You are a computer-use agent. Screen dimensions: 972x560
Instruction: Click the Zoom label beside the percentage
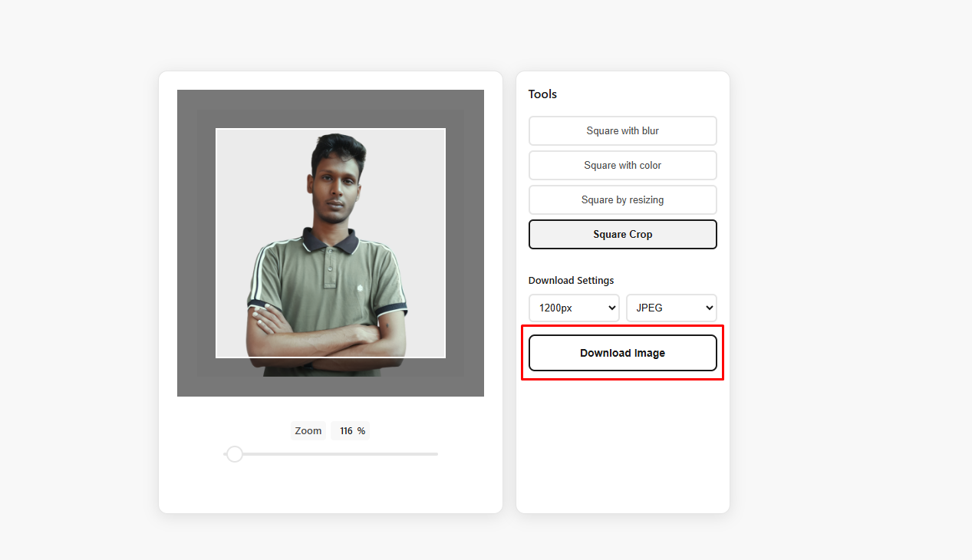coord(308,431)
